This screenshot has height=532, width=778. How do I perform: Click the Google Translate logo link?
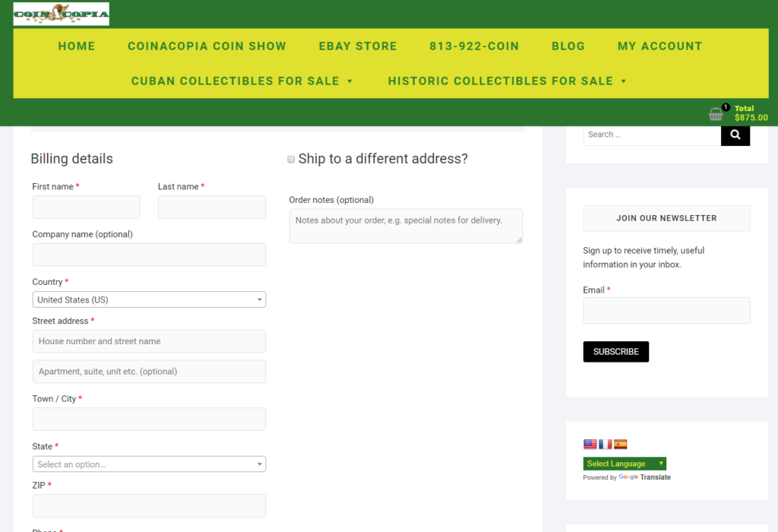pyautogui.click(x=644, y=477)
